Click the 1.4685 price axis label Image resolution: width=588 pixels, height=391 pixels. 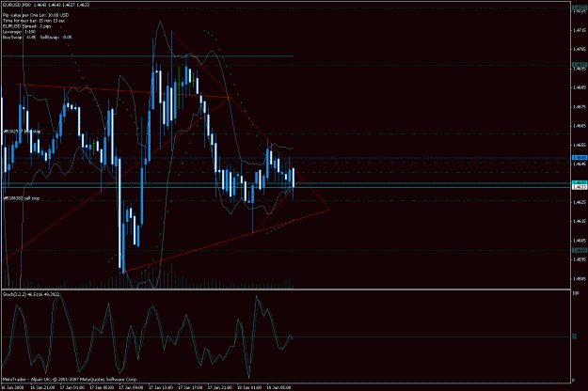pyautogui.click(x=580, y=87)
